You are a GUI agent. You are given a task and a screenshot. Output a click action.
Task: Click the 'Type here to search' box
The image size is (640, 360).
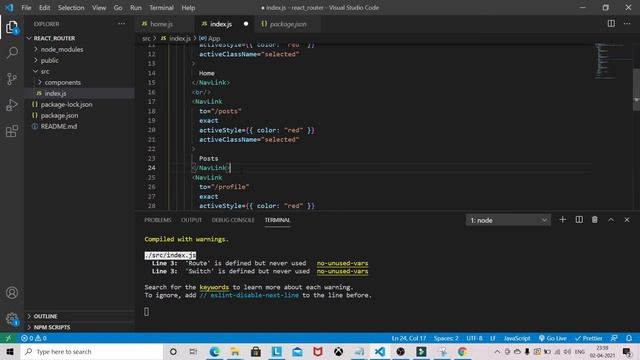92,351
